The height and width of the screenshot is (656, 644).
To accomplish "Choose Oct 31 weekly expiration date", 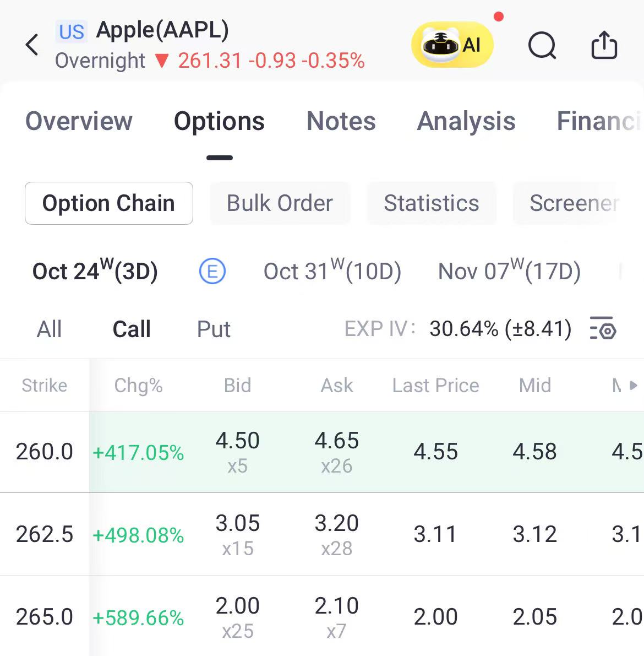I will point(332,272).
